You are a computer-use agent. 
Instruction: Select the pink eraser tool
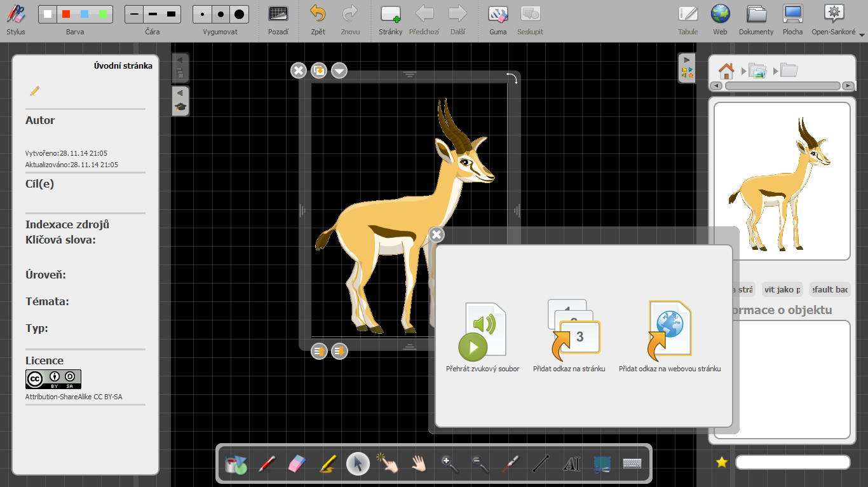tap(297, 464)
